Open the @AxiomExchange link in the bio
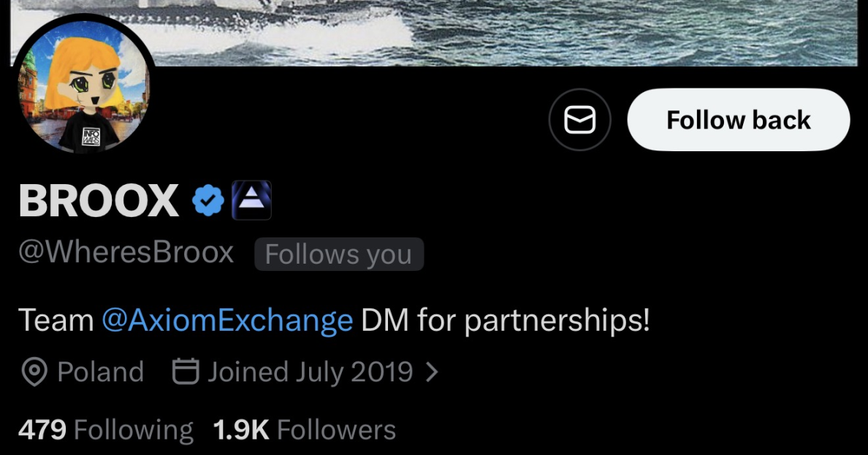Image resolution: width=868 pixels, height=455 pixels. pyautogui.click(x=229, y=319)
